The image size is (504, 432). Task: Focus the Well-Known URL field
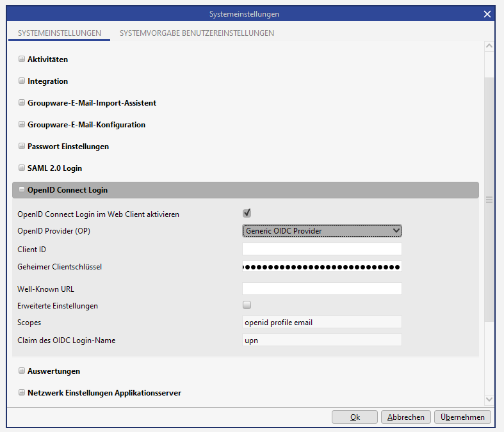tap(321, 289)
